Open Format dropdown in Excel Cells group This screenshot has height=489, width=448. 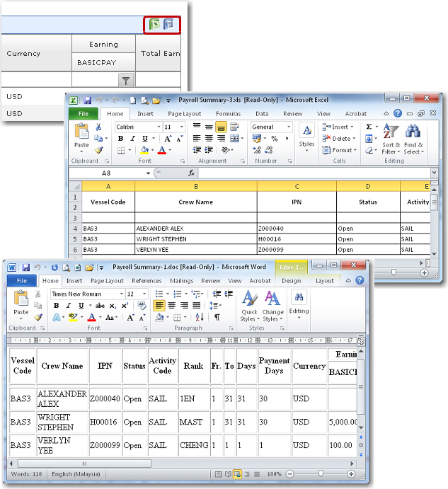[340, 150]
